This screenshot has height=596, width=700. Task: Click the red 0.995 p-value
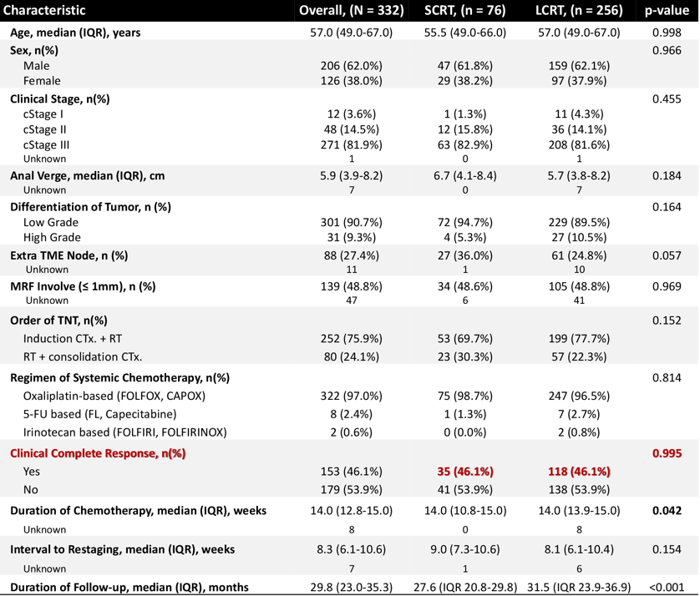click(666, 453)
